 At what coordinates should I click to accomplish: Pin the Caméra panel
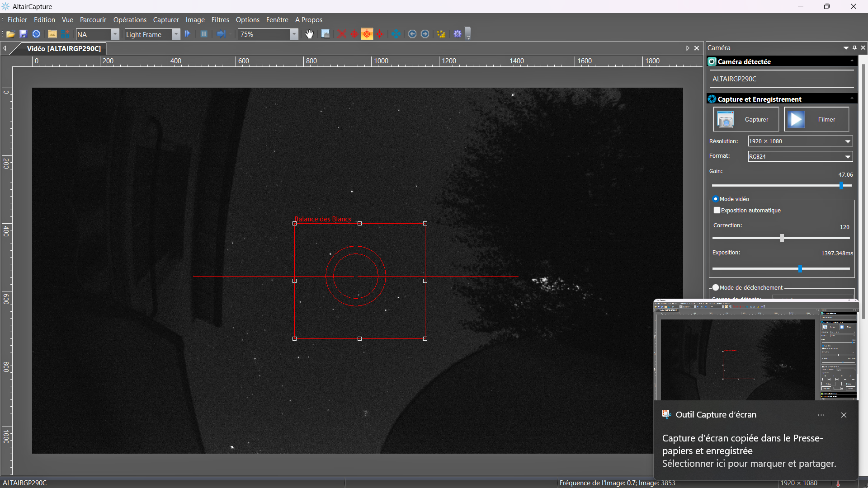click(854, 48)
